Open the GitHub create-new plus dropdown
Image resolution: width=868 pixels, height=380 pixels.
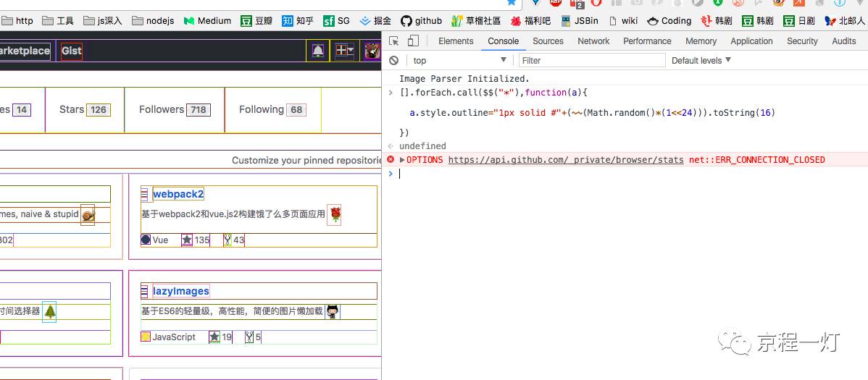coord(344,51)
